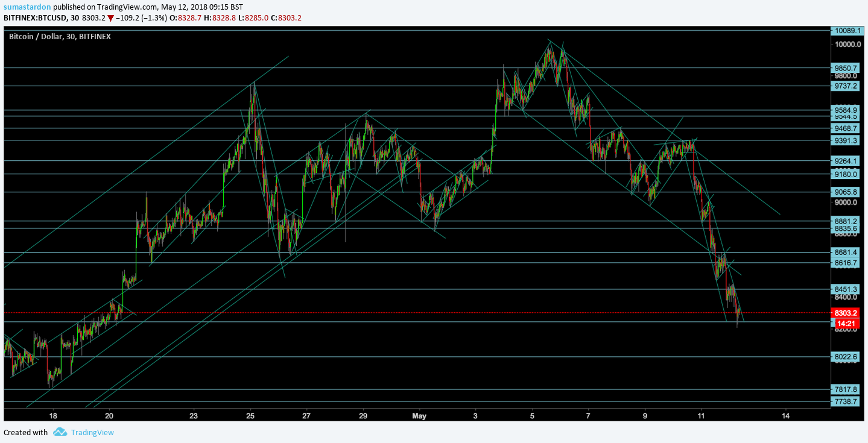Select the 8451.3 price label
This screenshot has height=443, width=868.
pos(846,289)
